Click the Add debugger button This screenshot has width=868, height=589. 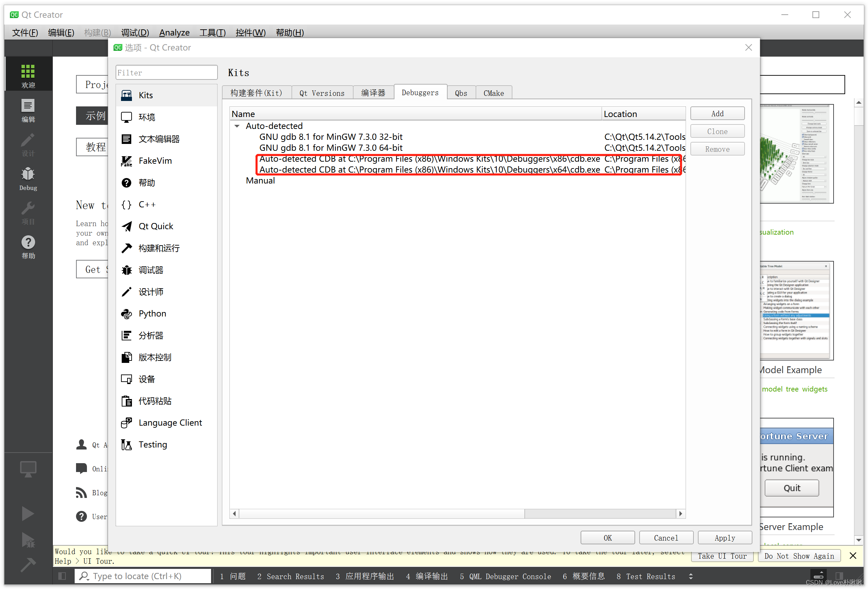tap(717, 114)
